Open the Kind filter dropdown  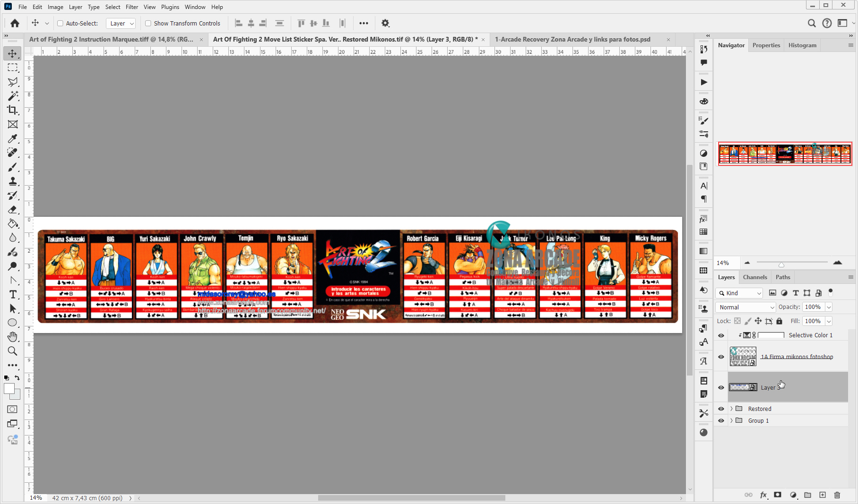pyautogui.click(x=739, y=293)
